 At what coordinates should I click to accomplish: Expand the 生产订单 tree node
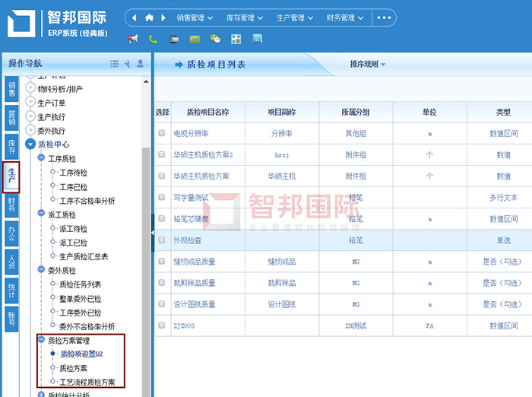coord(31,103)
